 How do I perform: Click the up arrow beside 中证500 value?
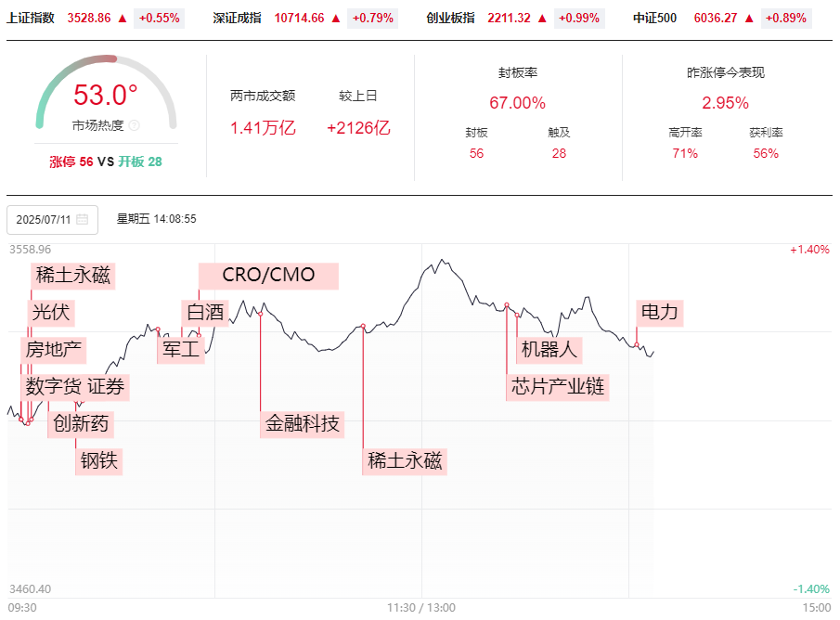pyautogui.click(x=749, y=18)
